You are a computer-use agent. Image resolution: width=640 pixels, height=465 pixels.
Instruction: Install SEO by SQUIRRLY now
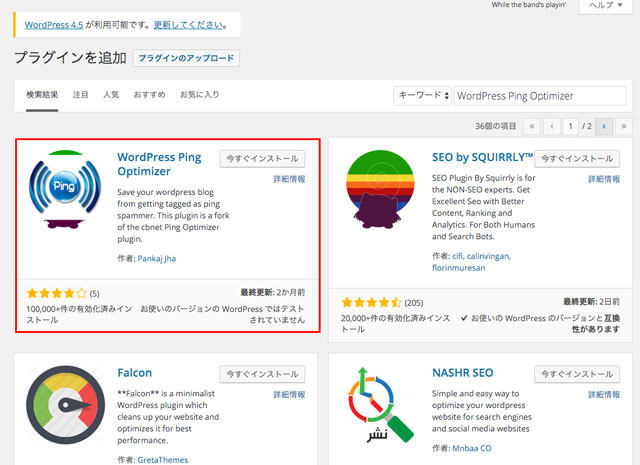click(577, 159)
